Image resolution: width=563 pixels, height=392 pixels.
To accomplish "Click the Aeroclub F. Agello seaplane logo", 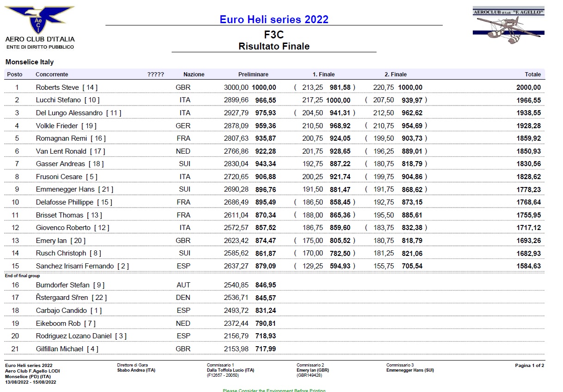I will click(508, 26).
